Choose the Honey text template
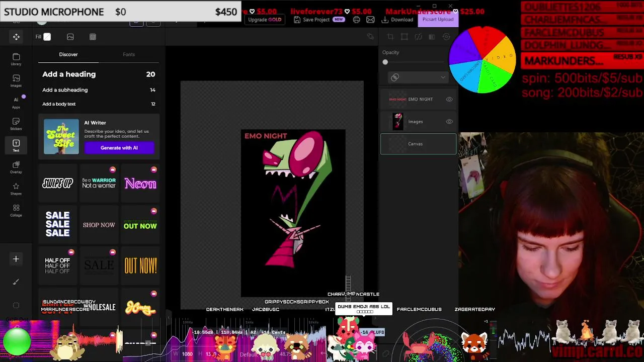 pos(140,307)
